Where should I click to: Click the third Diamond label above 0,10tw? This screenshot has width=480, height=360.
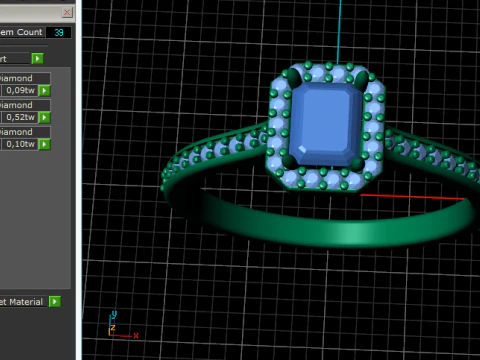25,132
